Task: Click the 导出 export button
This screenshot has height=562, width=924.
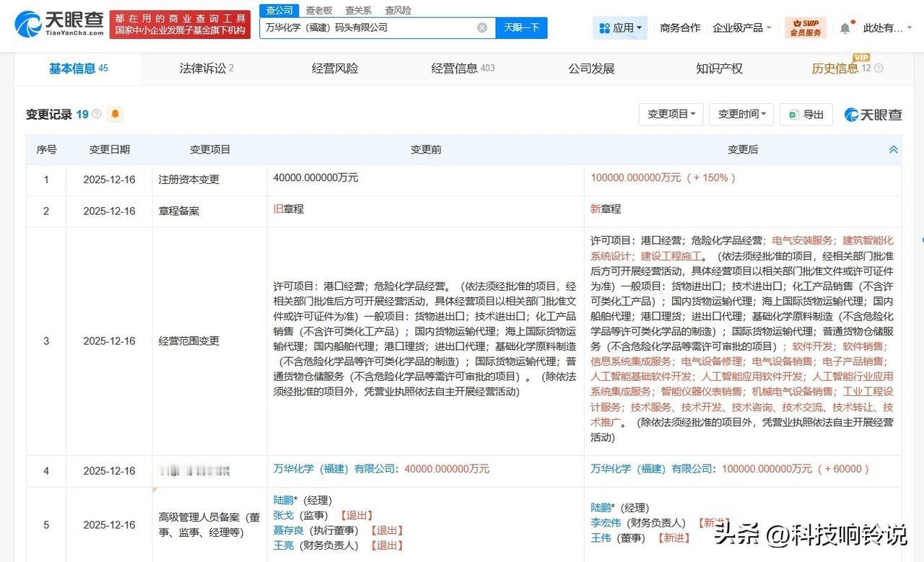Action: (806, 114)
